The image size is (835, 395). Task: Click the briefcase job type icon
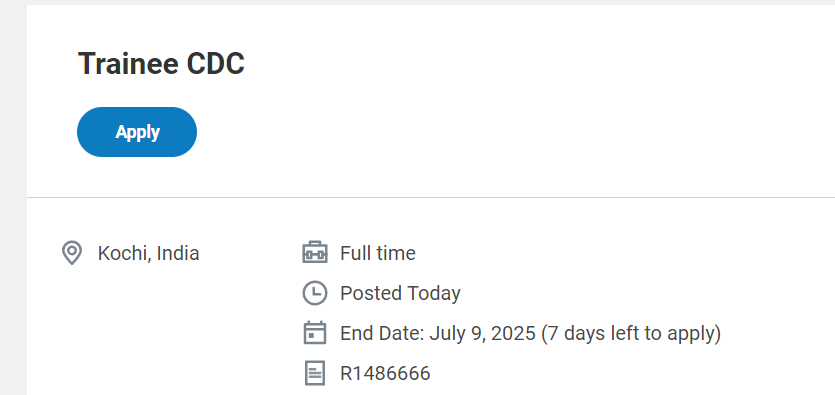pyautogui.click(x=315, y=252)
